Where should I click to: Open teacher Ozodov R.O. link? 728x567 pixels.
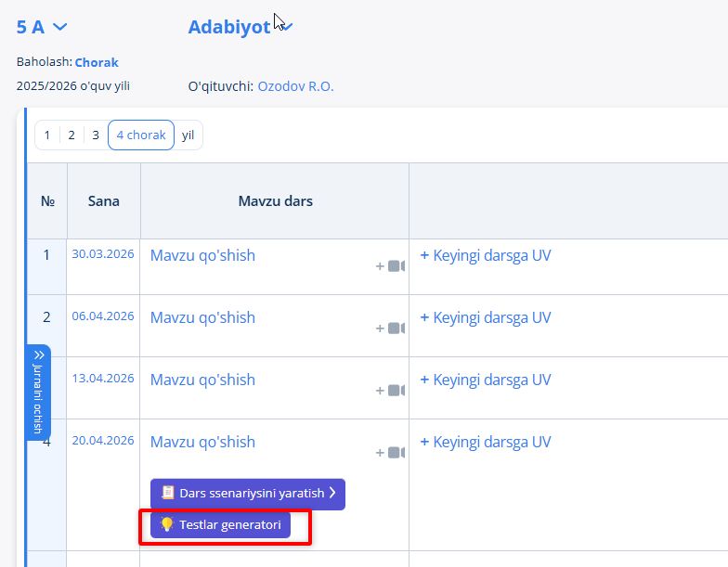click(295, 86)
